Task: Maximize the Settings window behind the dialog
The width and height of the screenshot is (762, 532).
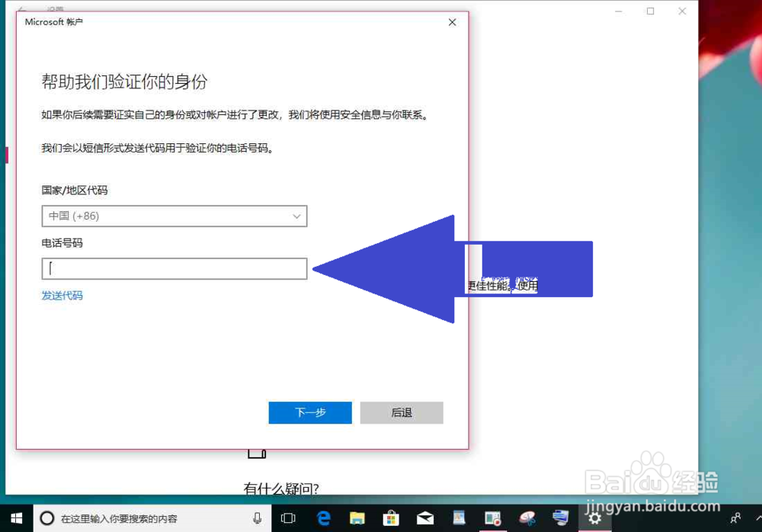Action: 650,11
